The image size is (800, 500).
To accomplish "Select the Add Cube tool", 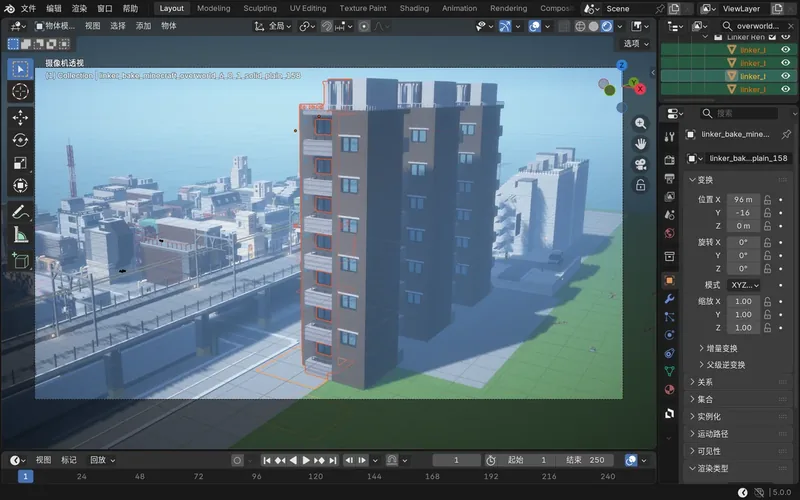I will pos(20,260).
